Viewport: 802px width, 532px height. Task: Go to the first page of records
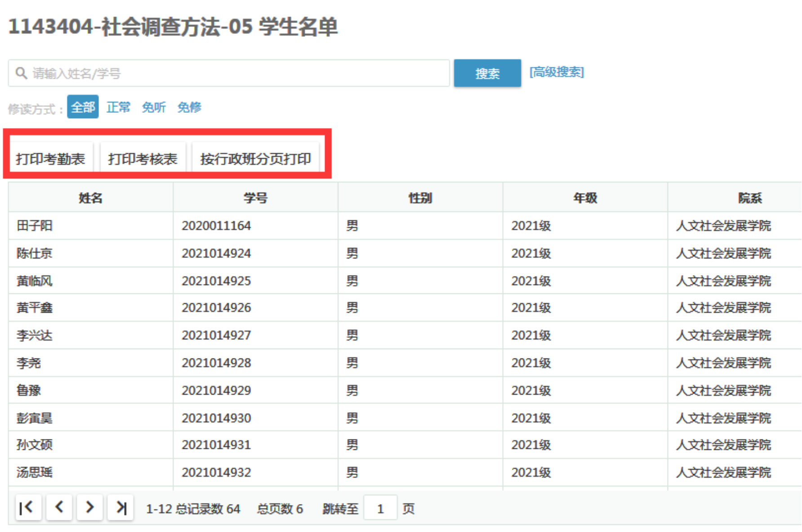(27, 508)
